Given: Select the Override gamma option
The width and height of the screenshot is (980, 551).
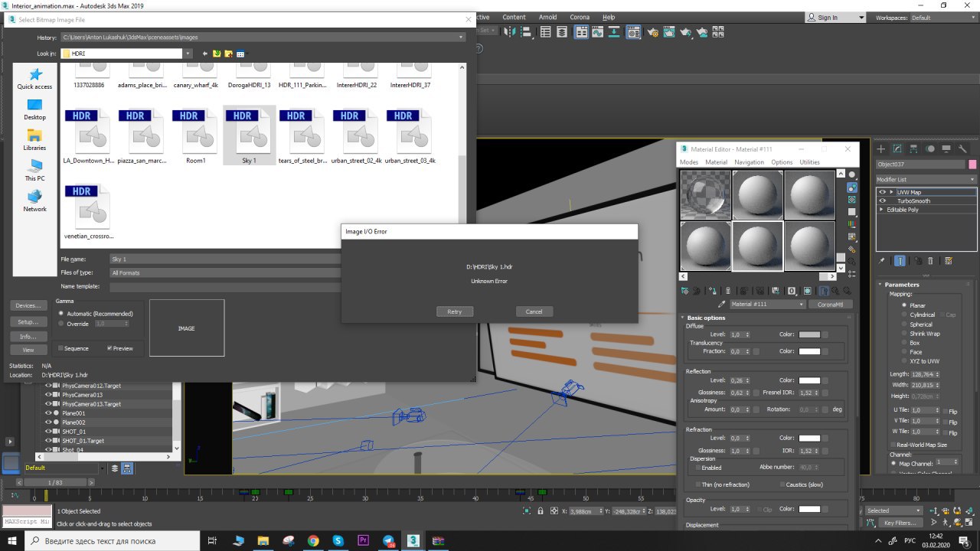Looking at the screenshot, I should 75,324.
